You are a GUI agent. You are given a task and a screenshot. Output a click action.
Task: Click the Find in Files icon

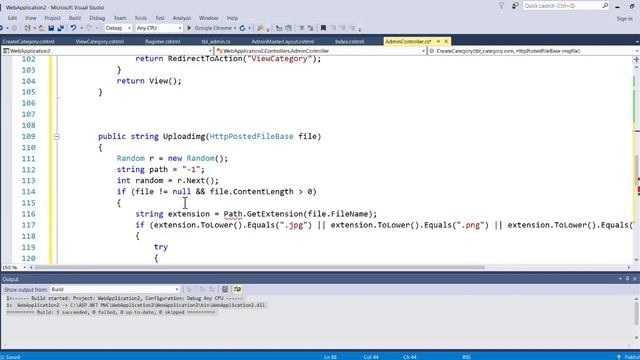pyautogui.click(x=260, y=28)
